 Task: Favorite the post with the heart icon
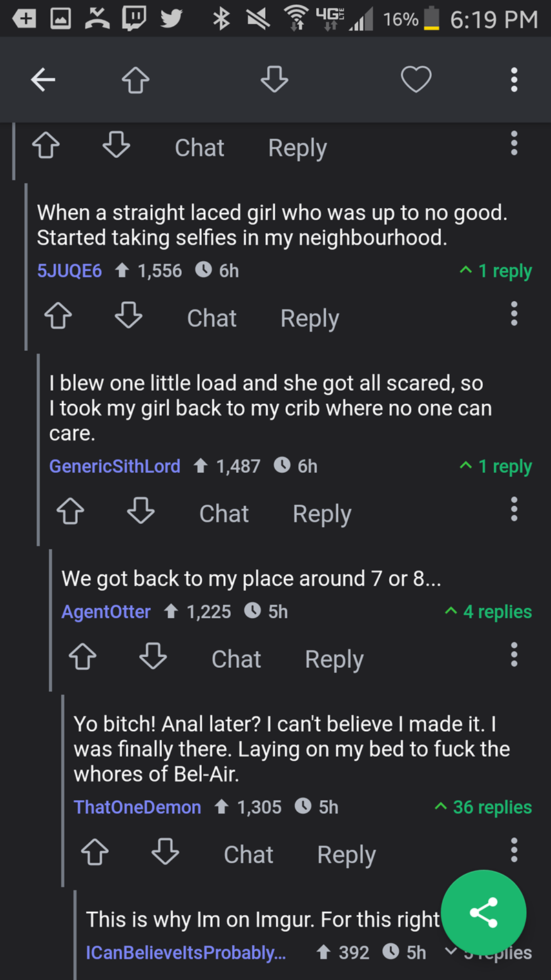416,81
